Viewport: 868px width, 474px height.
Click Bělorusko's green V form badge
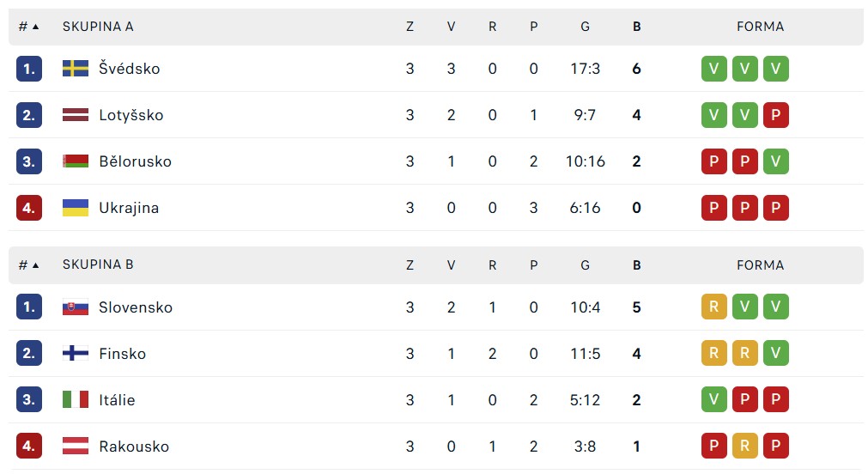pyautogui.click(x=775, y=161)
